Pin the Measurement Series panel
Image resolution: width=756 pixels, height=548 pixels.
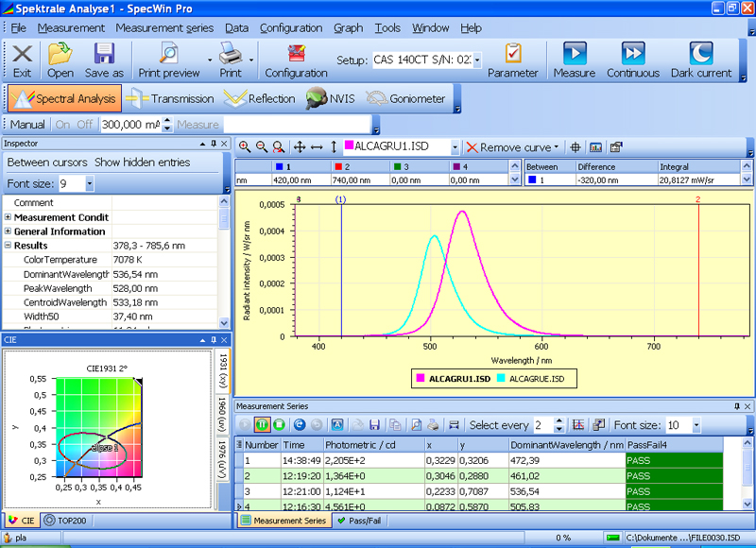[x=737, y=406]
